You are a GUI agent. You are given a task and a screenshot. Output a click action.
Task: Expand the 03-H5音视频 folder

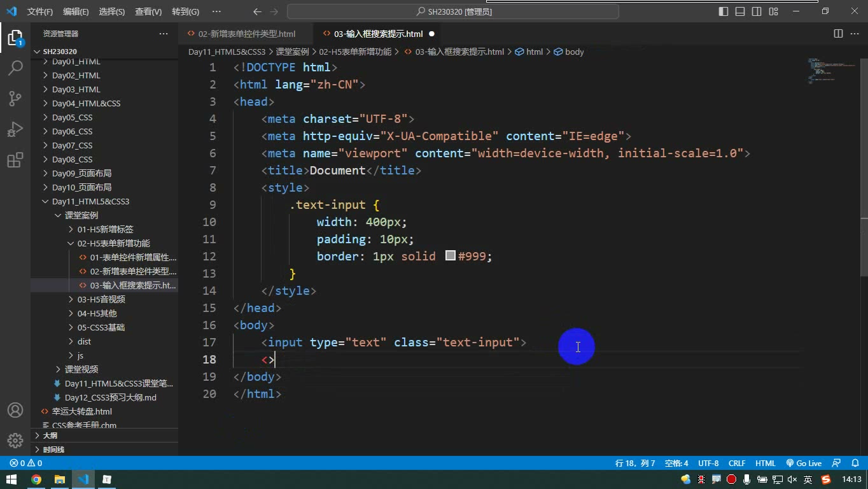click(101, 299)
